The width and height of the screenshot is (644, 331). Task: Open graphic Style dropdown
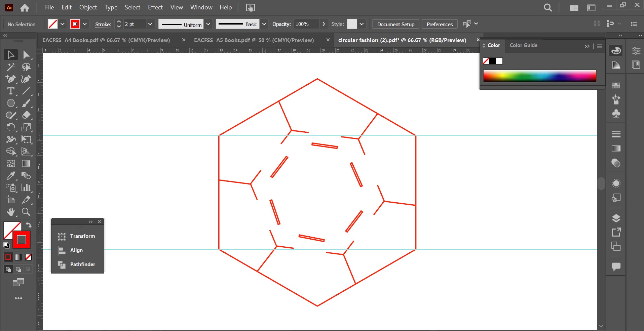coord(362,24)
